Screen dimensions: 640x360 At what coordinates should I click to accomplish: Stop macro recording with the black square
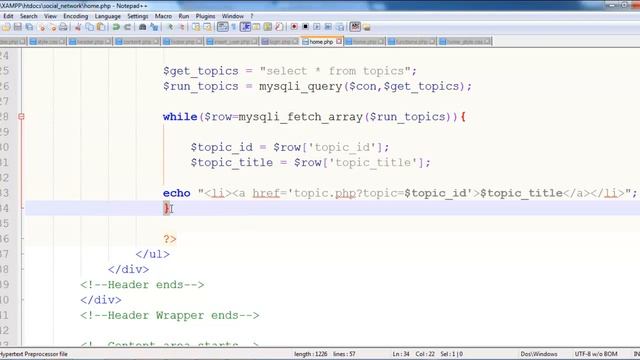[x=305, y=27]
